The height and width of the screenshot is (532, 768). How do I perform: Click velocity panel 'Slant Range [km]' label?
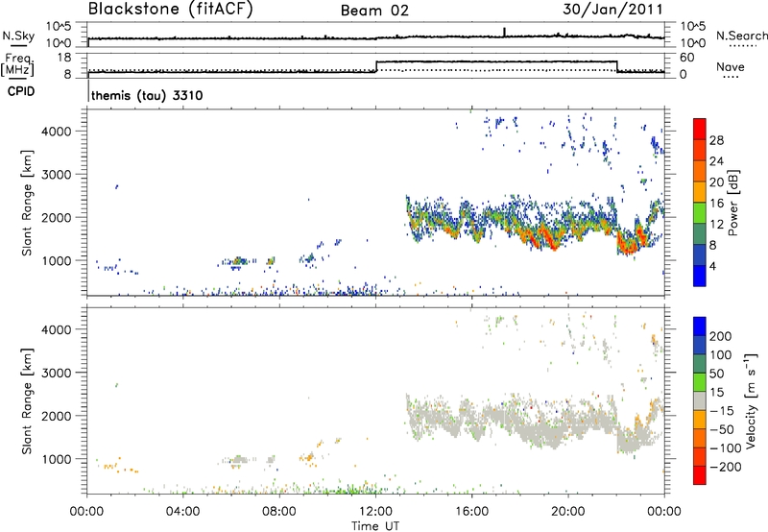(x=27, y=401)
